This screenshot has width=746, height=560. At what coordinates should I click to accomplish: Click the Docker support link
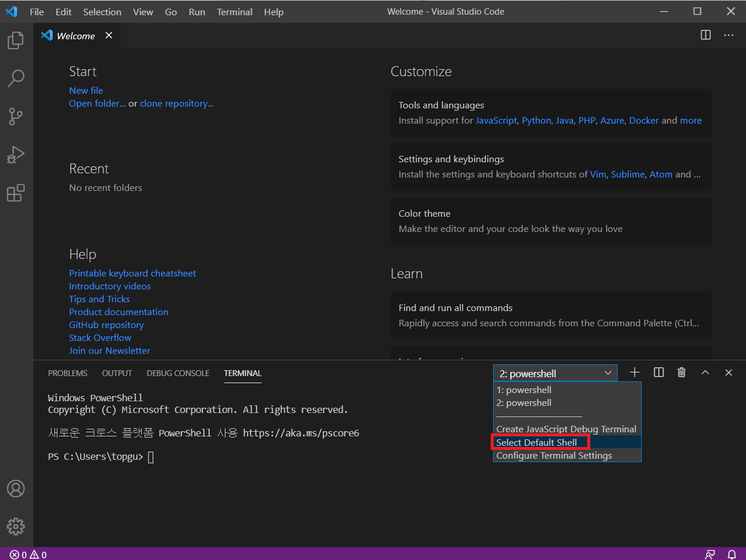click(644, 121)
